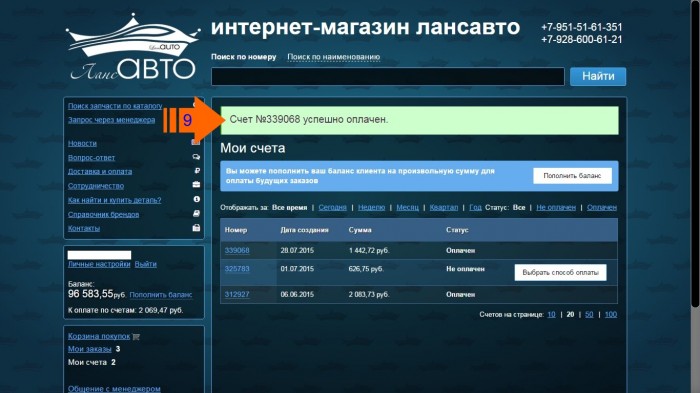This screenshot has width=700, height=393.
Task: Click the Номер column header
Action: 236,230
